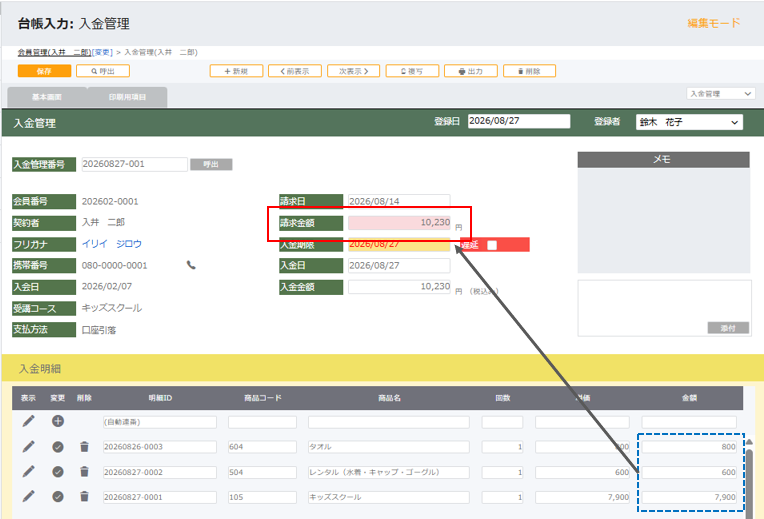Click the 明細ID cell 20260827-0002
Image resolution: width=764 pixels, height=519 pixels.
click(x=160, y=472)
